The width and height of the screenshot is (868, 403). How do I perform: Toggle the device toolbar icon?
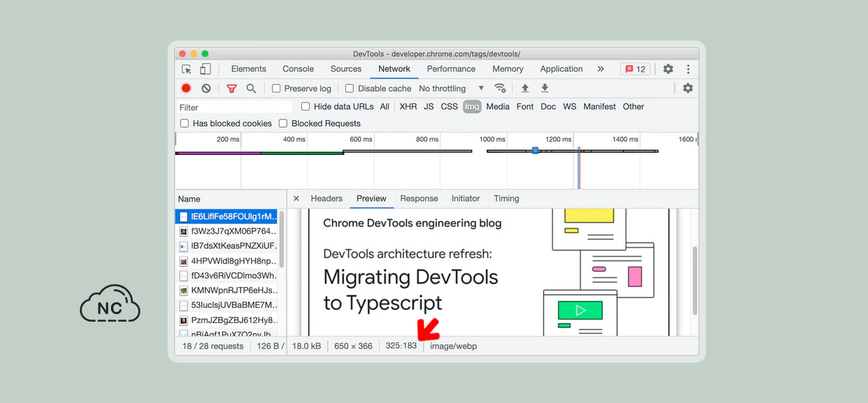pyautogui.click(x=205, y=69)
